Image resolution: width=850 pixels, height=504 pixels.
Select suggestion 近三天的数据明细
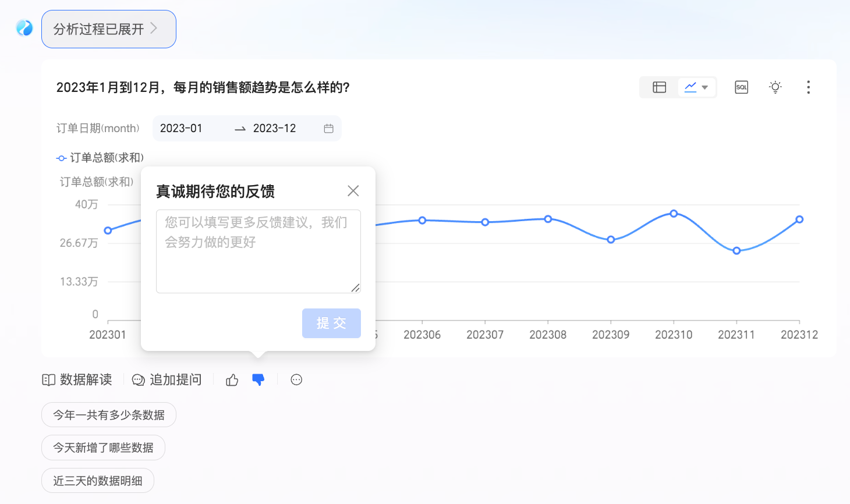click(98, 481)
